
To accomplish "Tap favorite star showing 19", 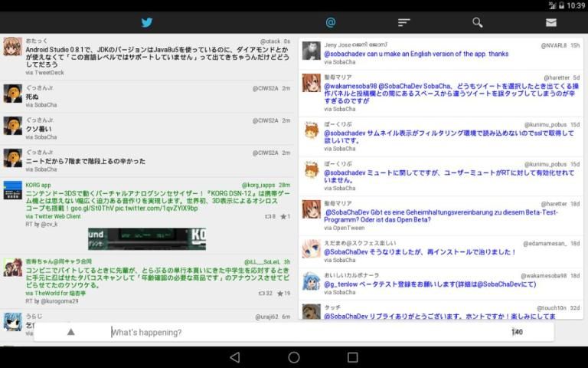I will point(283,294).
